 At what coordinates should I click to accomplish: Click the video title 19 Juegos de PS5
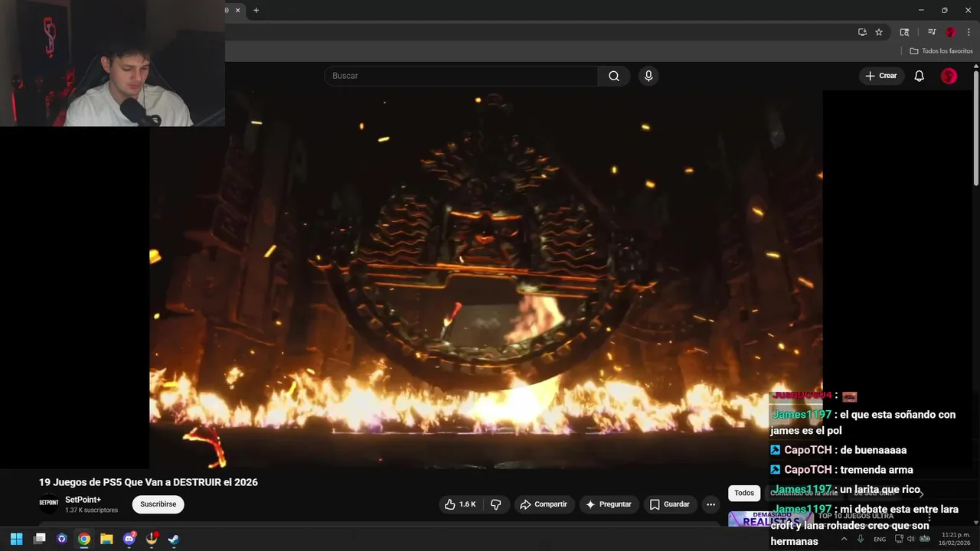149,482
